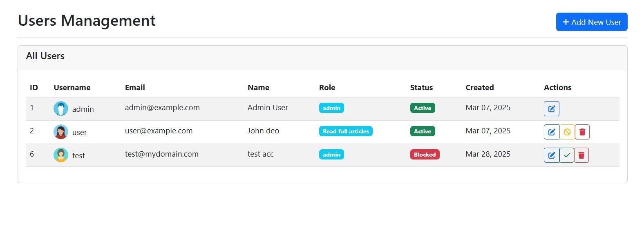The width and height of the screenshot is (644, 239).
Task: Click edit icon for admin user
Action: tap(551, 109)
